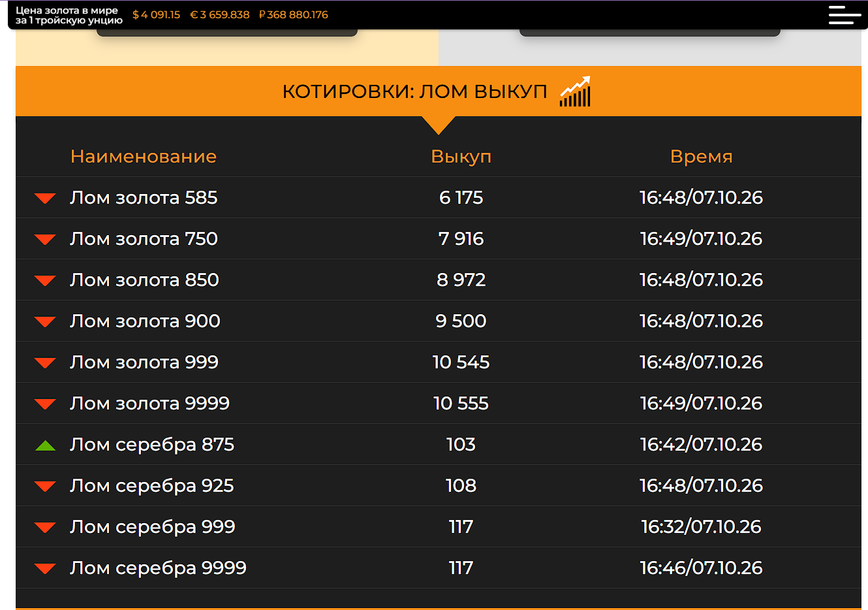The height and width of the screenshot is (610, 868).
Task: Click the buyout price 10 555
Action: click(x=461, y=404)
